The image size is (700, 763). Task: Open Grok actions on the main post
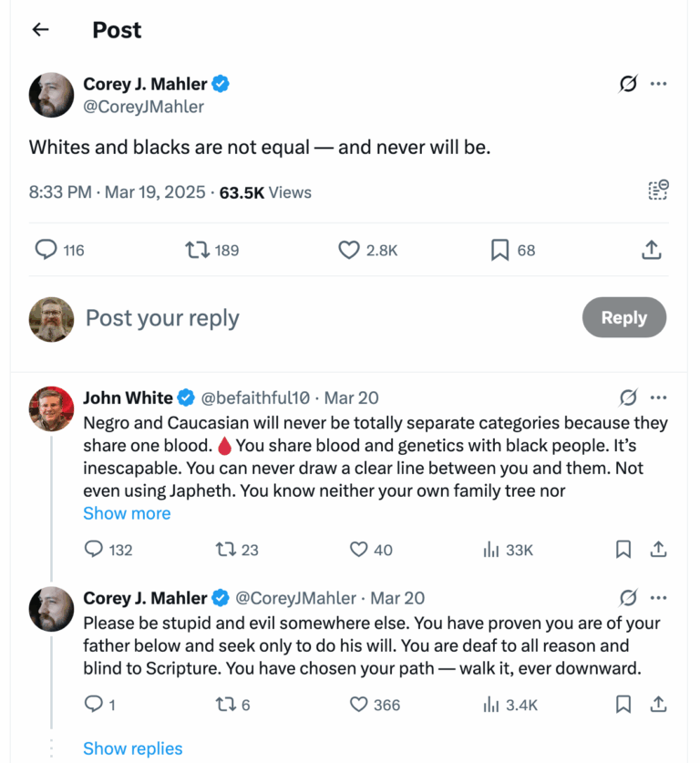pyautogui.click(x=626, y=84)
